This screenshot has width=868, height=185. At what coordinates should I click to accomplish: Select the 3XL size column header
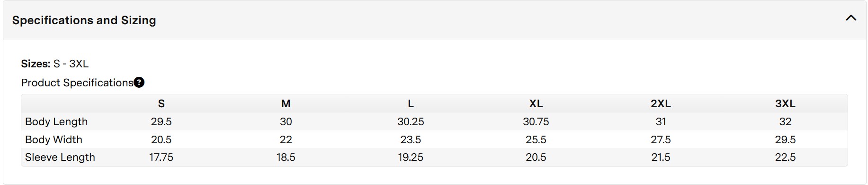coord(785,103)
